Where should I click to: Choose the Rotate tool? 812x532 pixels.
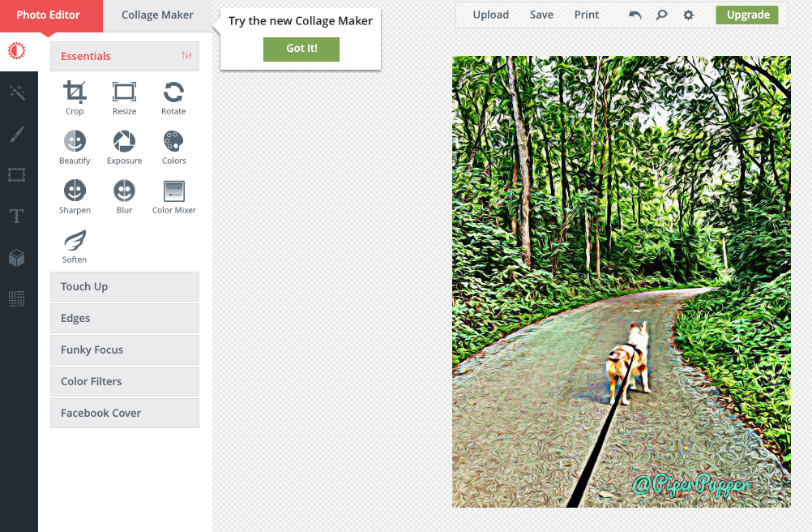(173, 97)
